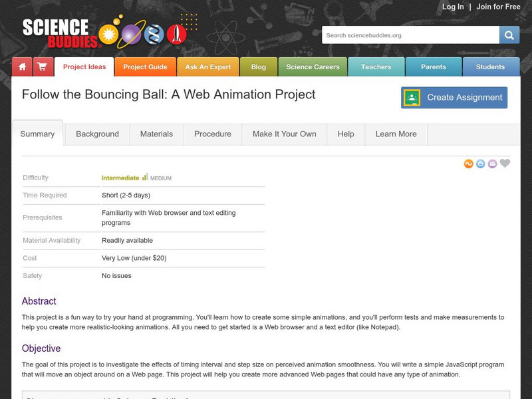Click the 'MEDIUM' difficulty text
The width and height of the screenshot is (532, 399).
pos(161,178)
